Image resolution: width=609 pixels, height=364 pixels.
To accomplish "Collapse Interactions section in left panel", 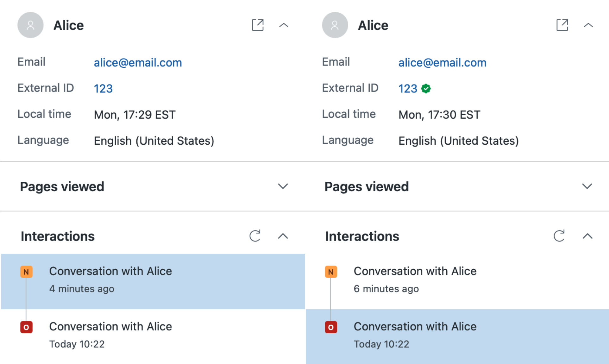I will tap(283, 236).
